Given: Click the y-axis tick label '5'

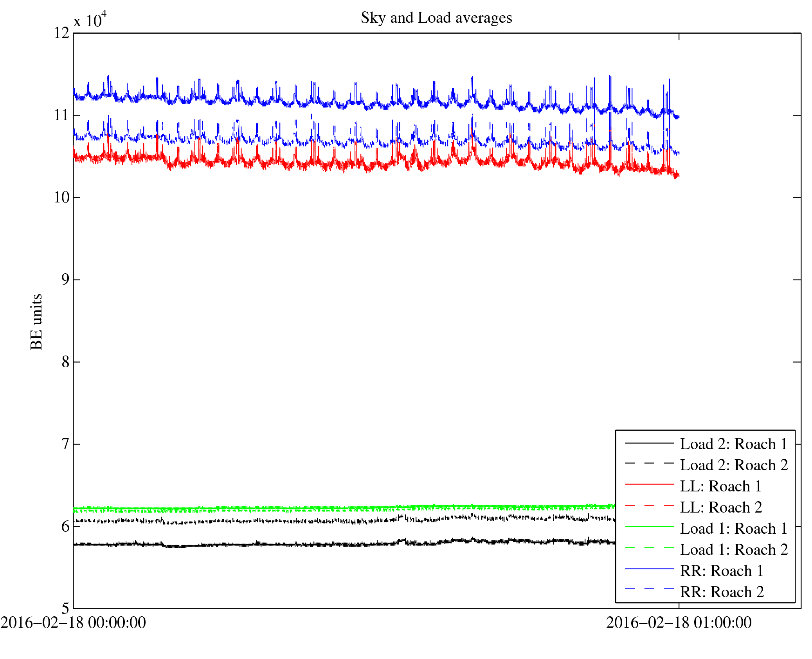Looking at the screenshot, I should pos(66,608).
